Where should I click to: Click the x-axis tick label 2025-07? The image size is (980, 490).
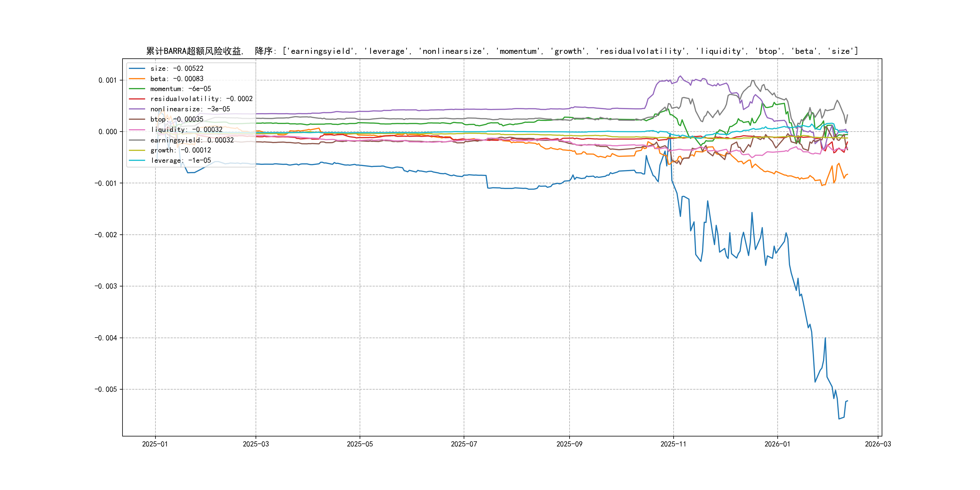[464, 444]
